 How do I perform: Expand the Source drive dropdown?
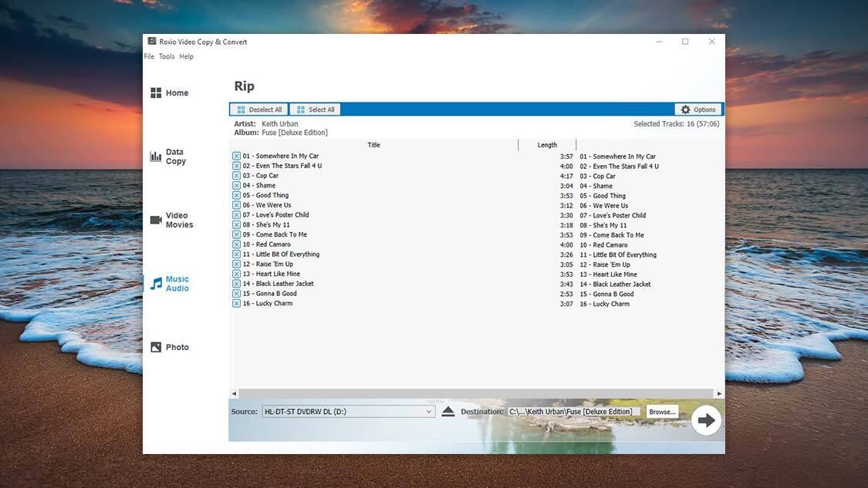point(429,412)
